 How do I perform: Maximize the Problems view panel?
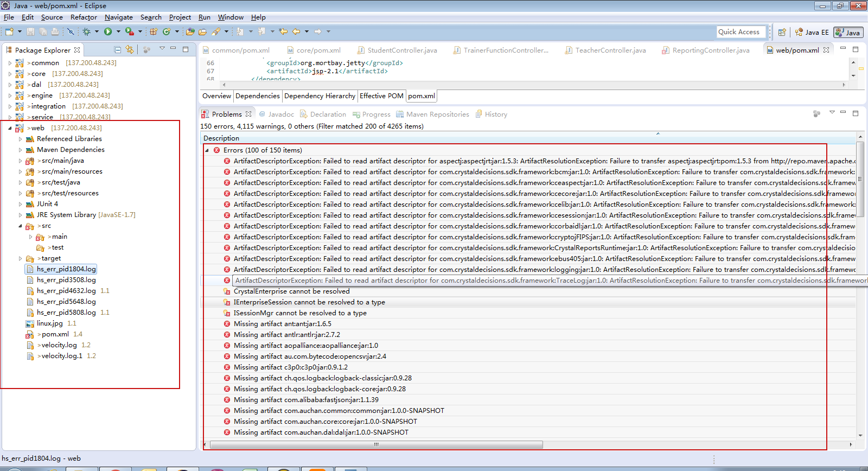[x=856, y=113]
